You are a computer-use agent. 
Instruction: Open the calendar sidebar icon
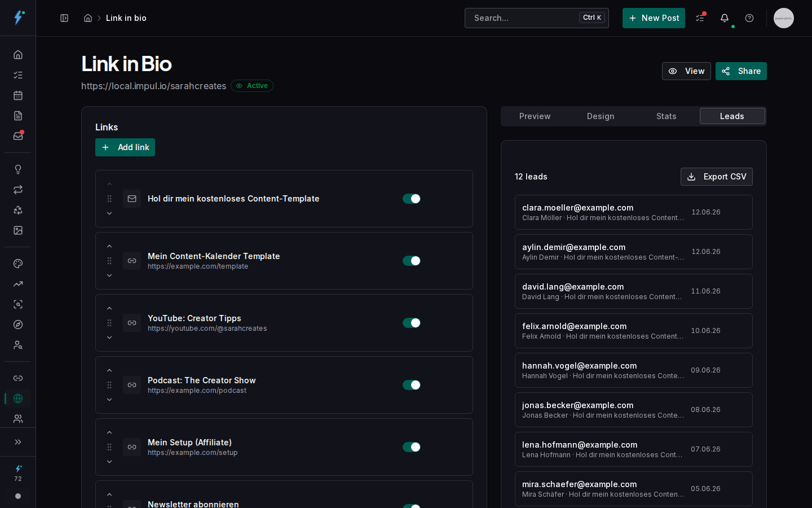tap(18, 95)
